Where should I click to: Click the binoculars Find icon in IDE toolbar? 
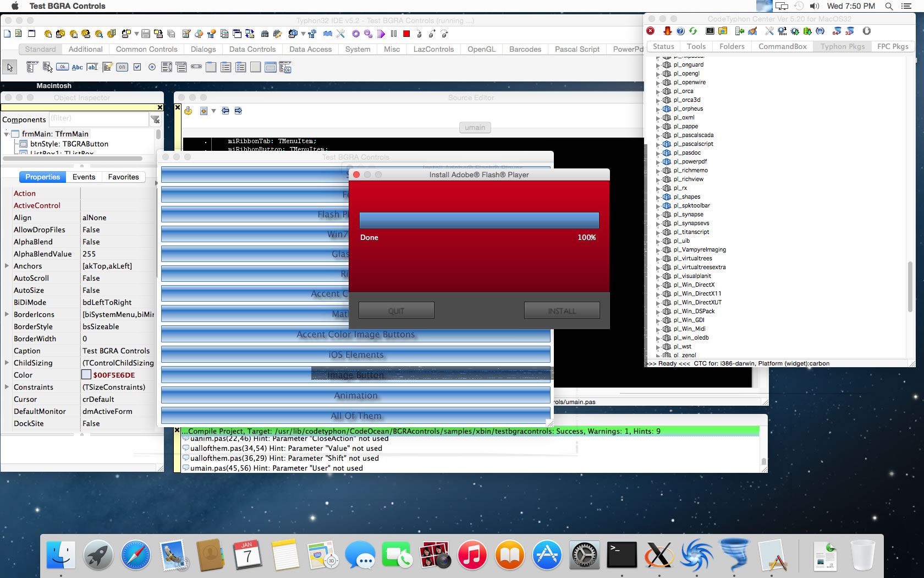tap(265, 34)
